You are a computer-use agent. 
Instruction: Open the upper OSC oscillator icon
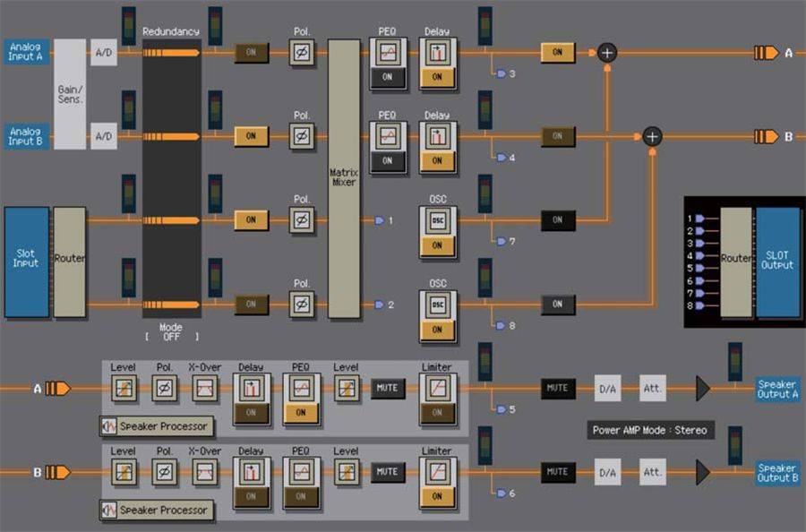coord(437,220)
